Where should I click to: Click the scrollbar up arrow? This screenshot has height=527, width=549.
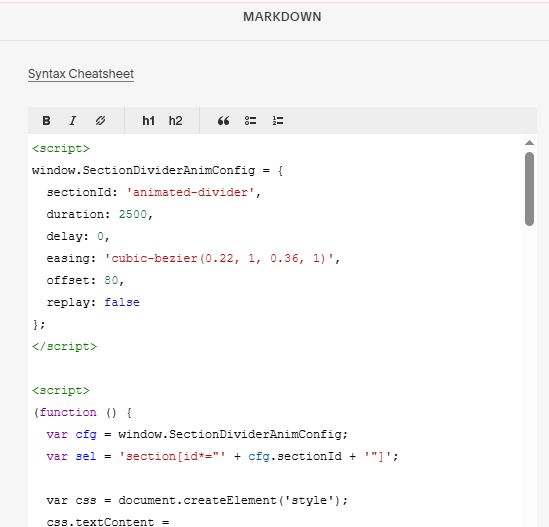(529, 143)
